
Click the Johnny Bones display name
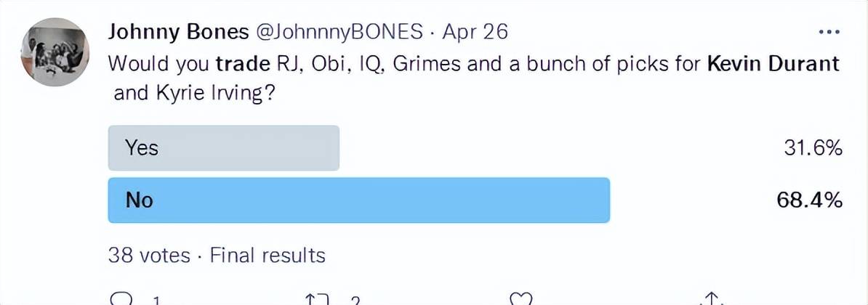pos(178,32)
